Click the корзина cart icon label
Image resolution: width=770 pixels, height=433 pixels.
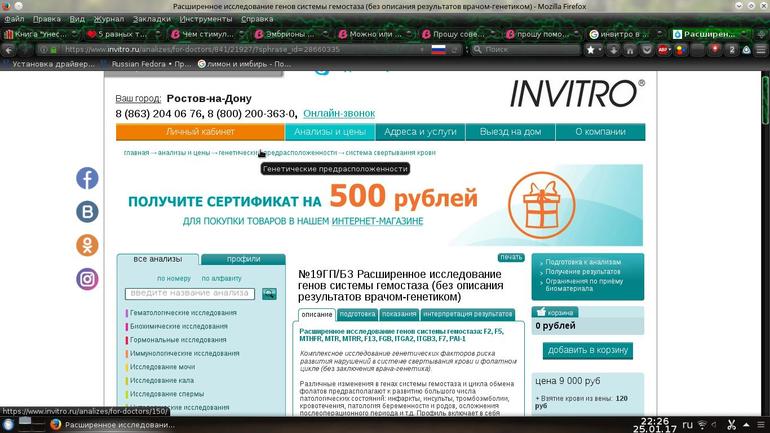(x=560, y=312)
